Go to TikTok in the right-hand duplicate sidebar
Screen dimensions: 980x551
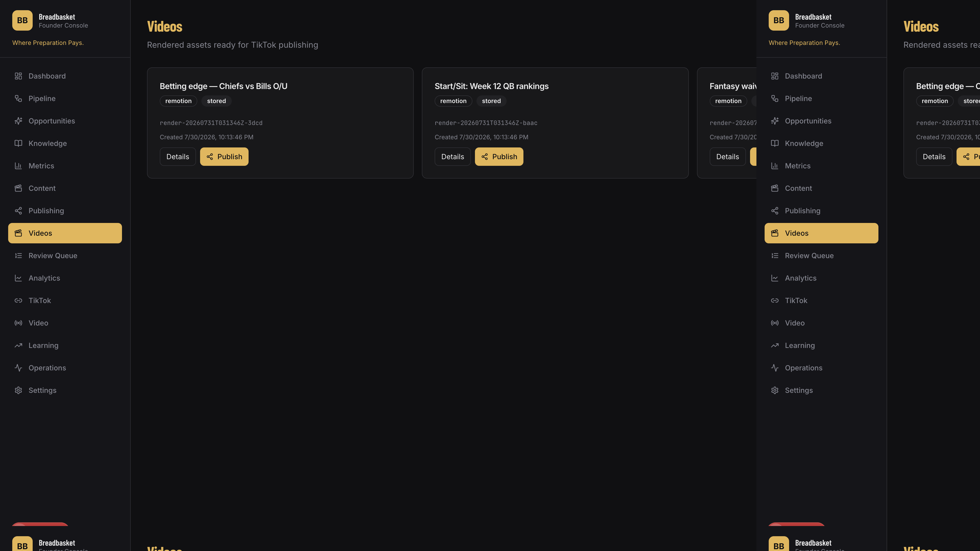point(821,300)
